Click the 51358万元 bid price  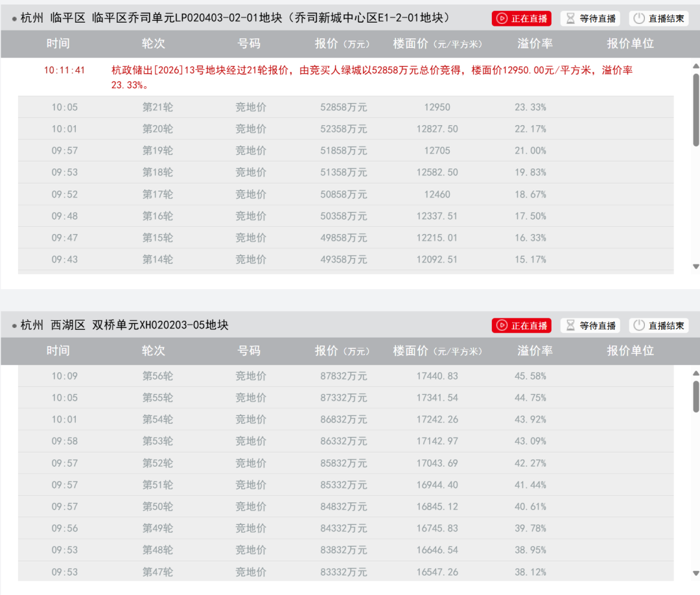click(x=344, y=172)
